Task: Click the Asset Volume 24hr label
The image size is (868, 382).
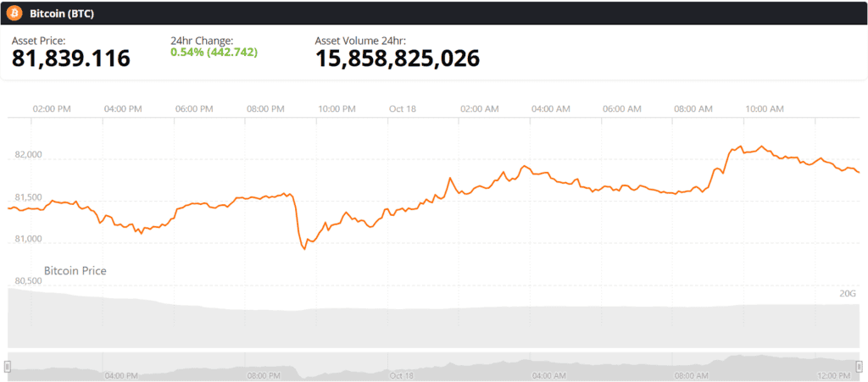Action: click(360, 41)
